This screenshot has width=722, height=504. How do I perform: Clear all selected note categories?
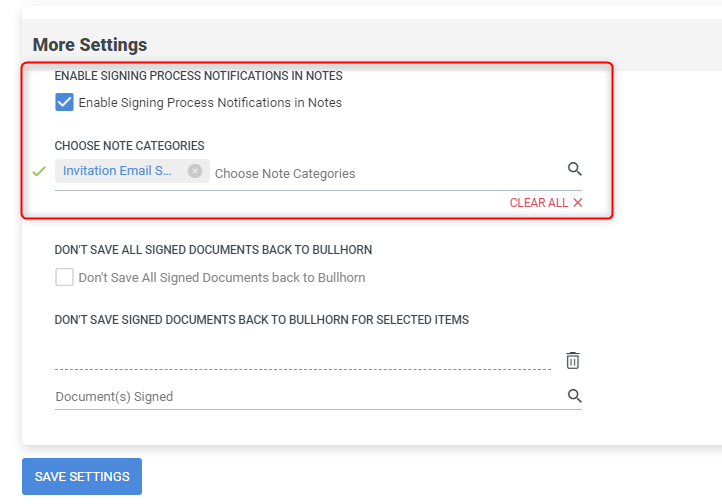539,203
